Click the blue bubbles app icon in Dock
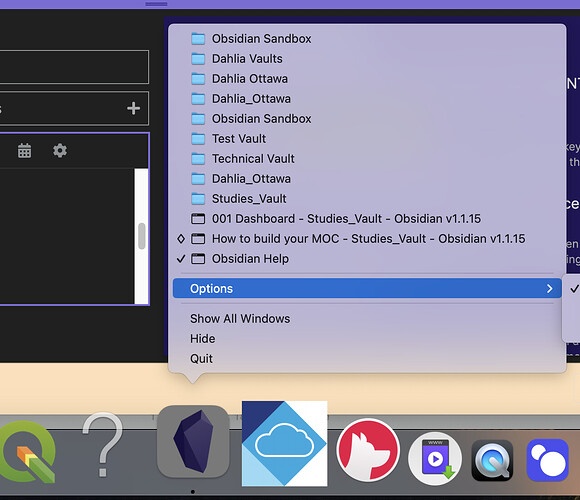The width and height of the screenshot is (580, 500). (x=548, y=460)
